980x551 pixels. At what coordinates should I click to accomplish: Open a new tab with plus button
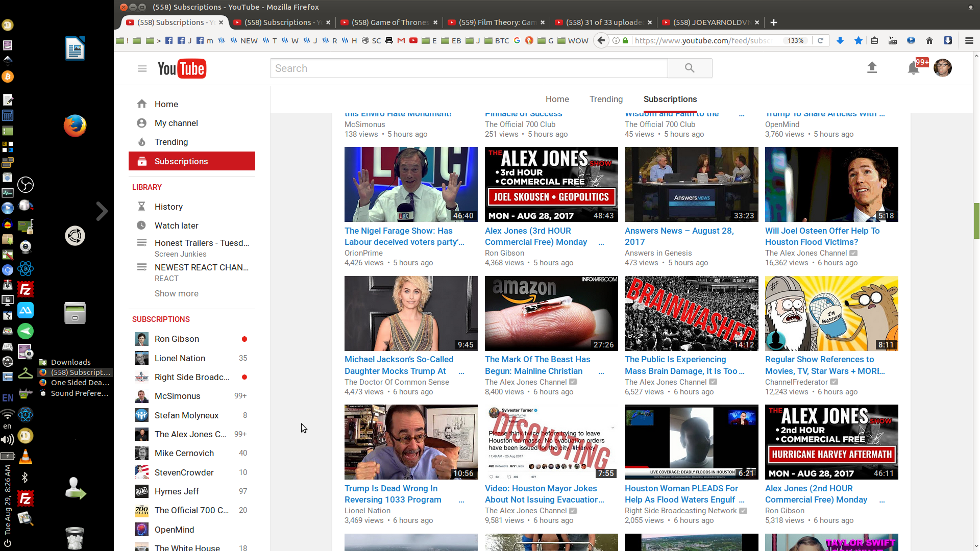click(x=774, y=22)
